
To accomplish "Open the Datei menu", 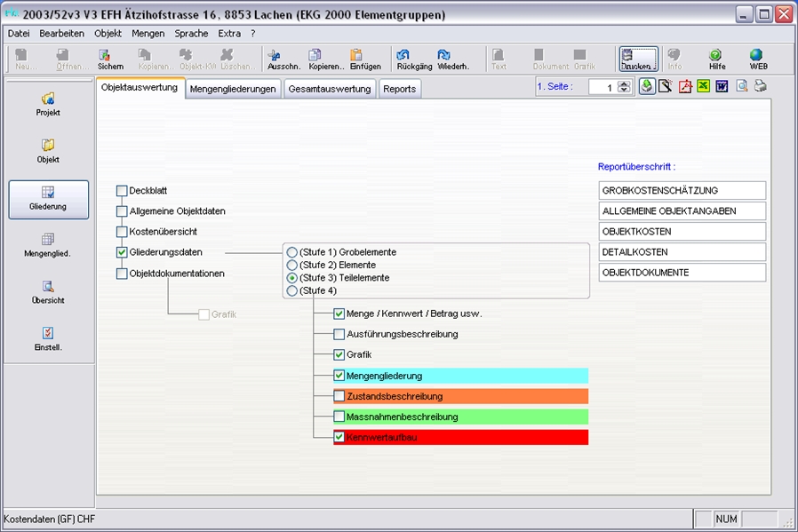I will click(19, 34).
